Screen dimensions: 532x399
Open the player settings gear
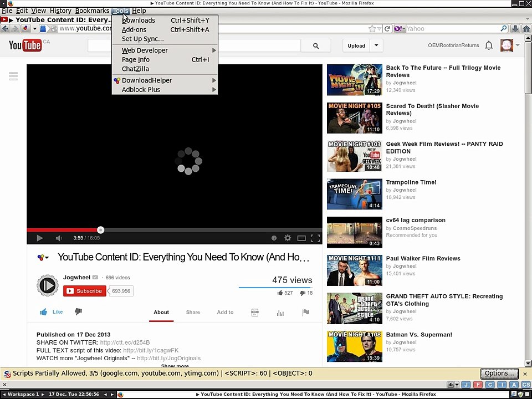pyautogui.click(x=288, y=238)
